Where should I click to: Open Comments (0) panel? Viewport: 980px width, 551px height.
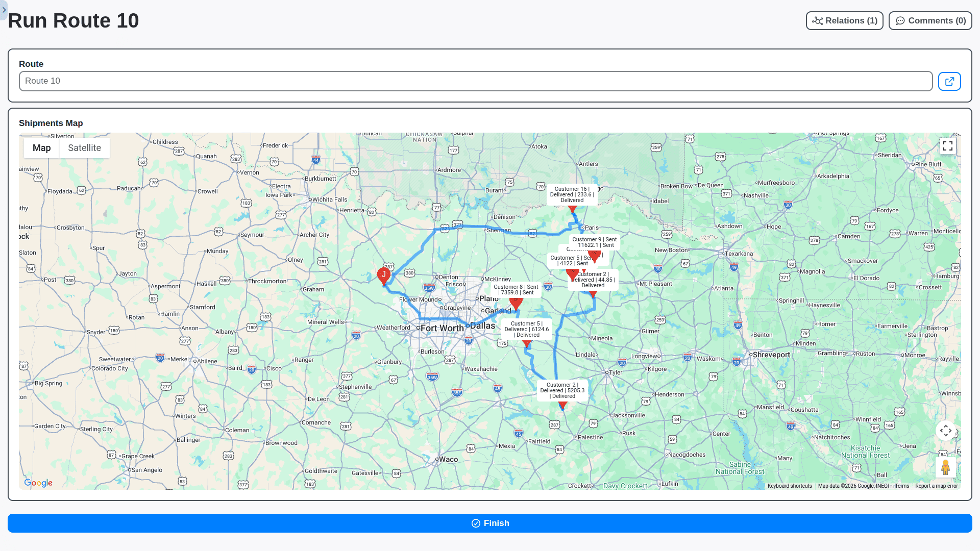coord(930,21)
